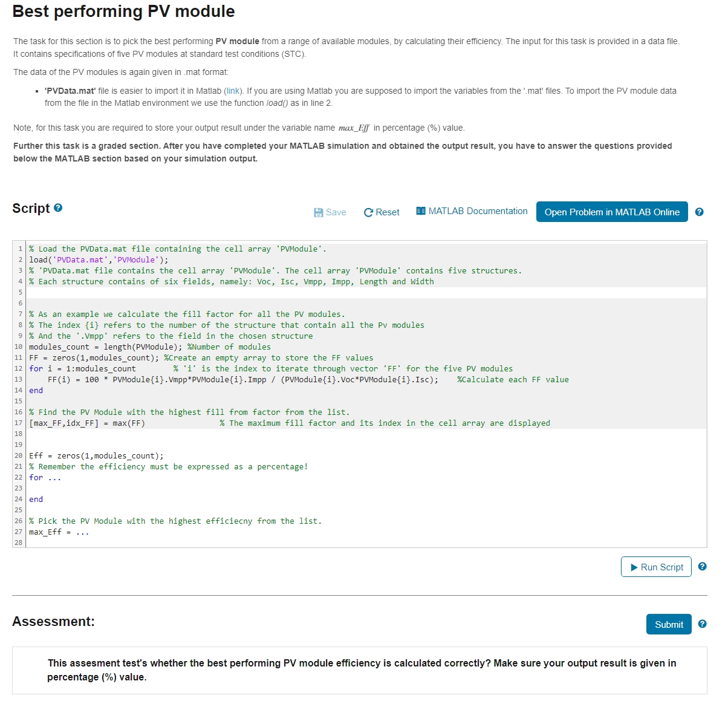The height and width of the screenshot is (704, 728).
Task: Click the assessment test description box
Action: pyautogui.click(x=359, y=670)
